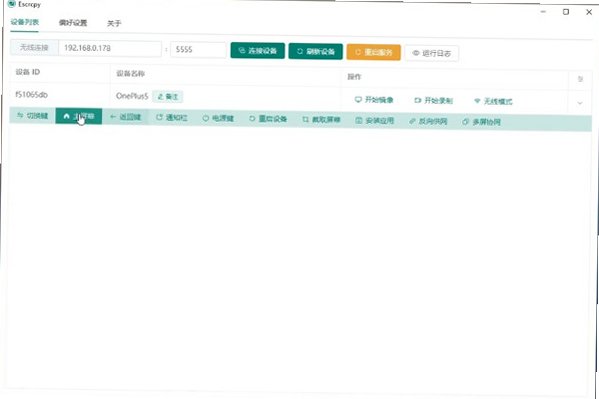Screen dimensions: 599x399
Task: Click the device ID f51065db
Action: click(x=31, y=94)
